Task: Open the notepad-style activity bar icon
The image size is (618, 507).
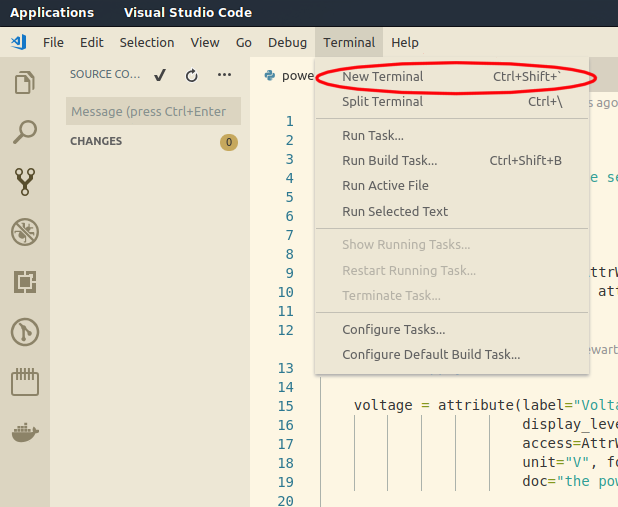Action: pos(25,382)
